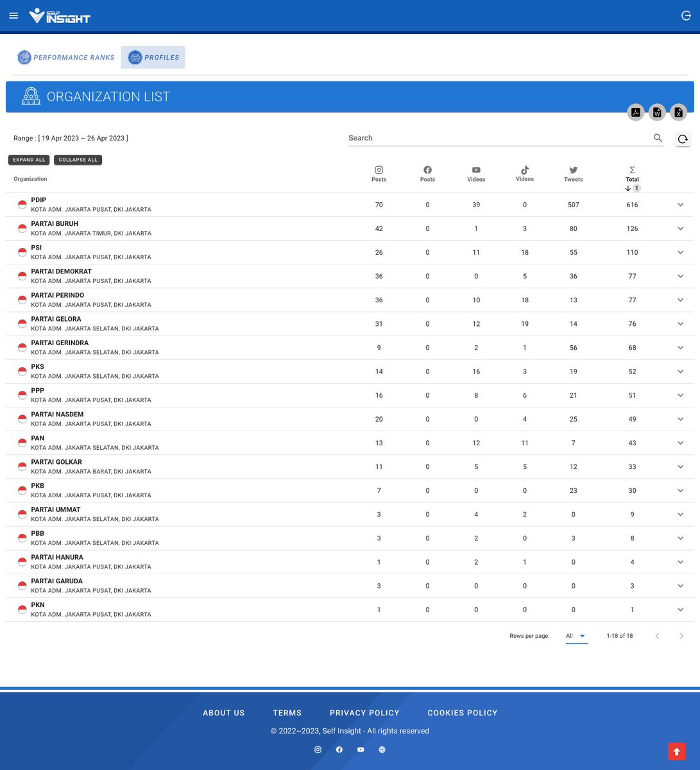Expand the PKS row details

[x=681, y=372]
